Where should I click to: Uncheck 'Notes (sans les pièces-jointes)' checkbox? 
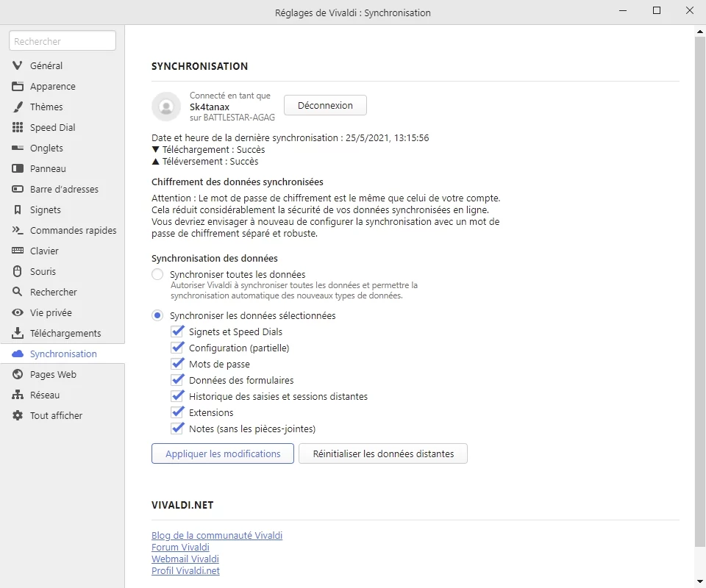coord(177,429)
